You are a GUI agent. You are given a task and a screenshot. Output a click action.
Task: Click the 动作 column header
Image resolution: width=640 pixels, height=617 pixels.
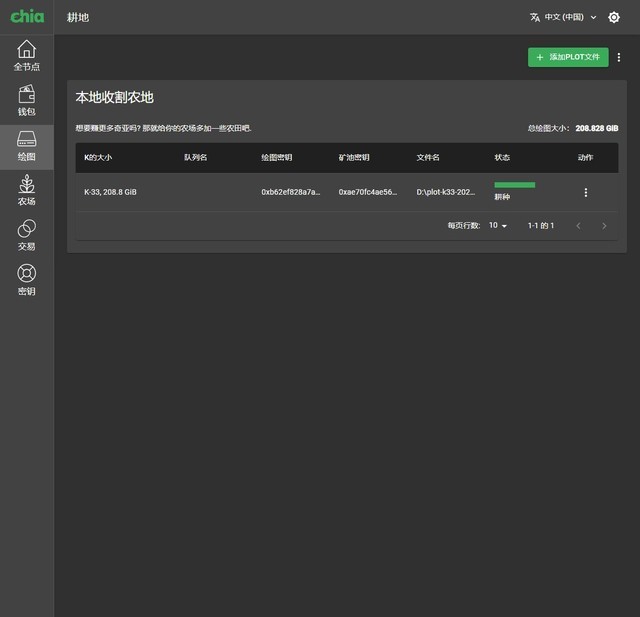tap(585, 158)
